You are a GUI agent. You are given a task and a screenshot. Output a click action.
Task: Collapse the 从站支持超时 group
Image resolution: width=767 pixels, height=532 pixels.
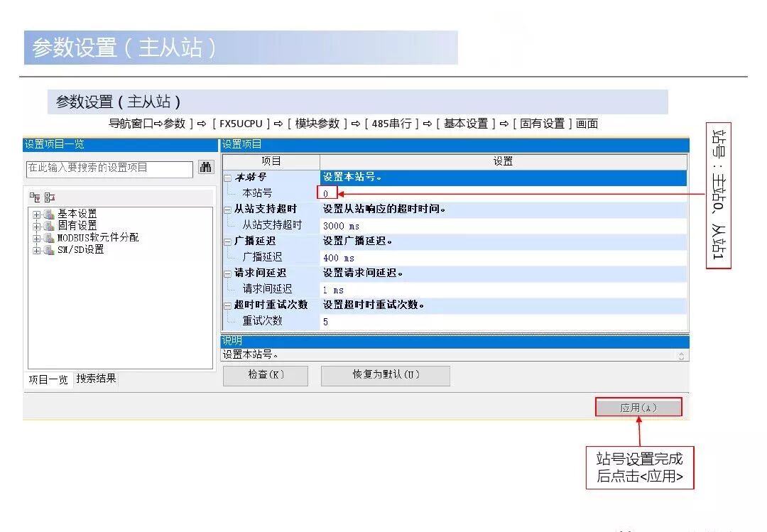(x=227, y=210)
